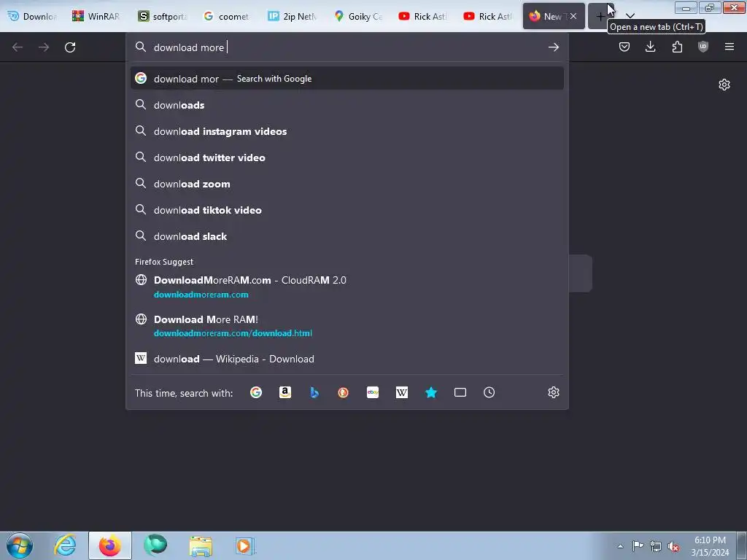
Task: Search this time with Google icon
Action: pos(256,392)
